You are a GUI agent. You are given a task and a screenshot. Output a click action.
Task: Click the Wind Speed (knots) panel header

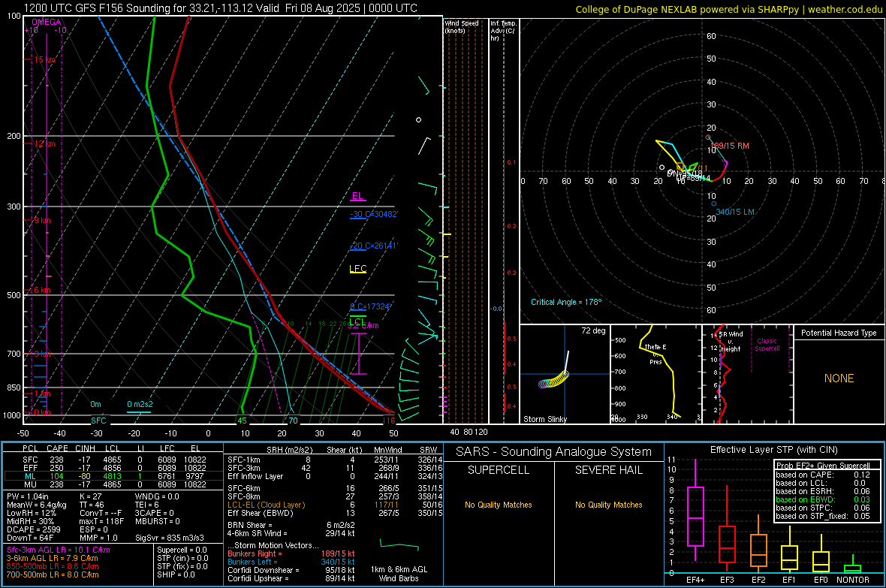point(462,26)
